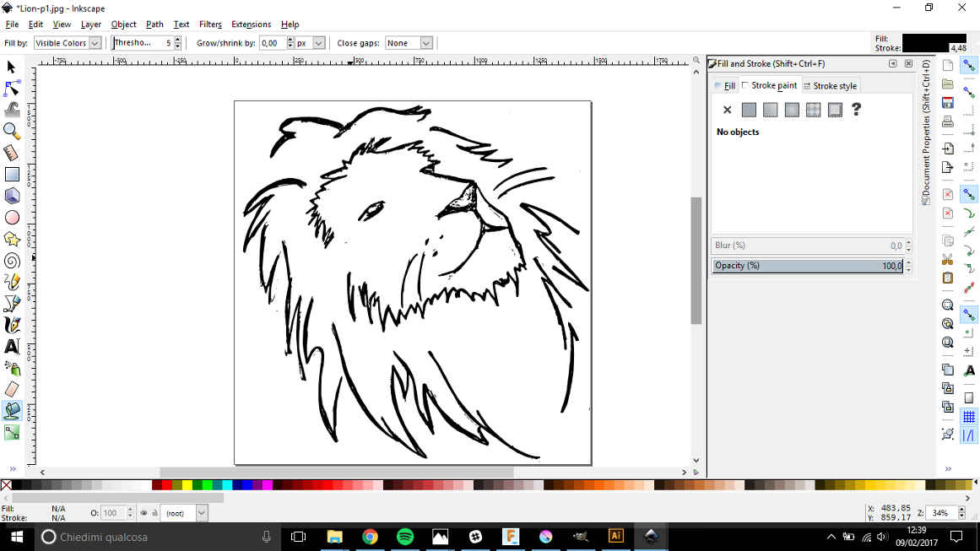Select the Calligraphy tool
This screenshot has height=551, width=980.
click(11, 325)
